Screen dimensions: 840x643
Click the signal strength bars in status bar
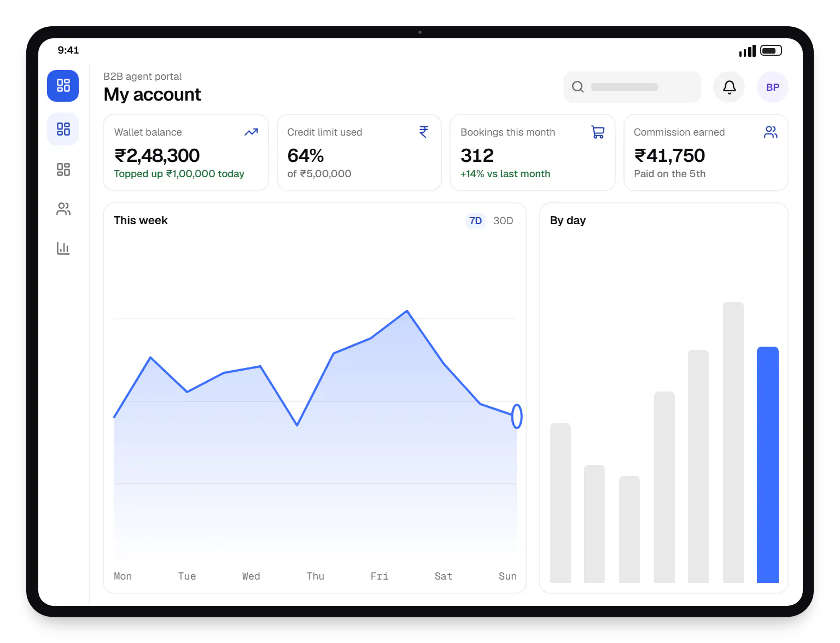pyautogui.click(x=747, y=51)
